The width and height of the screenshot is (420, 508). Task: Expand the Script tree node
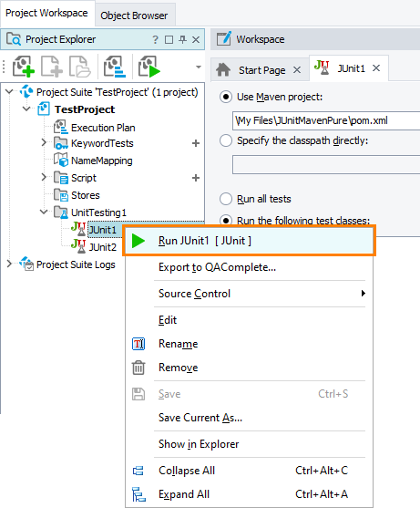(44, 177)
